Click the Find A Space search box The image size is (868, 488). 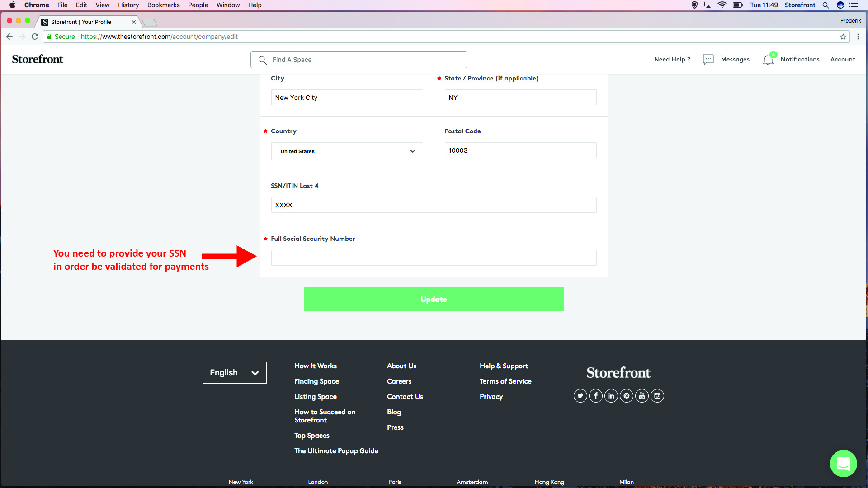[359, 60]
